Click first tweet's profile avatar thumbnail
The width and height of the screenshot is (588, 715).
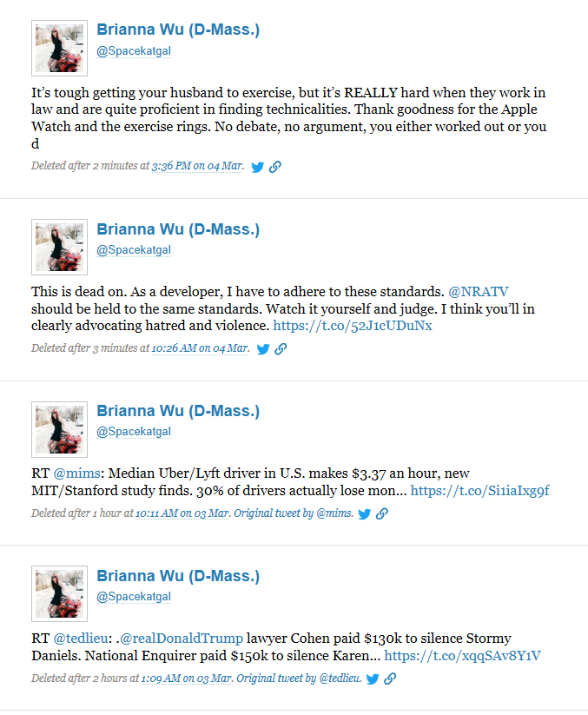(59, 48)
